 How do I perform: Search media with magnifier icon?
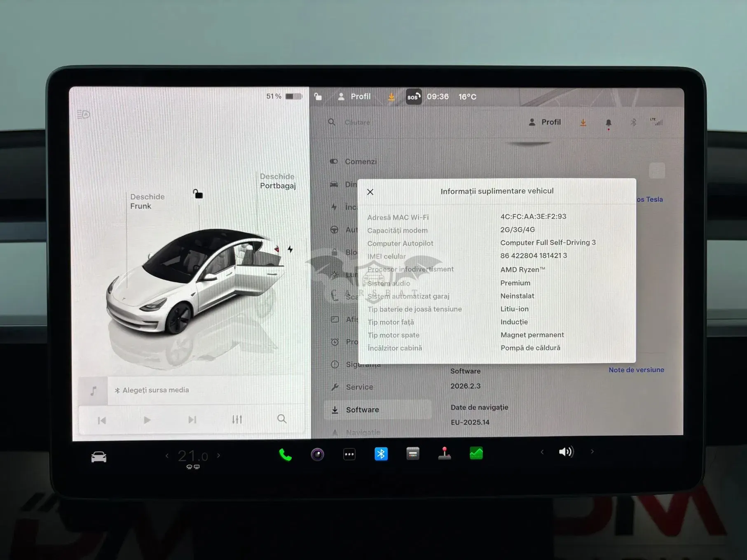282,419
